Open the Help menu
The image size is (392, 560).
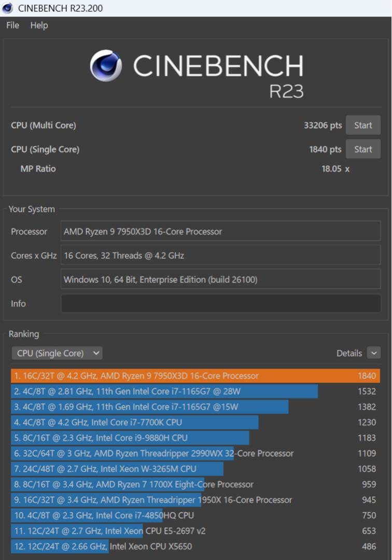point(39,25)
